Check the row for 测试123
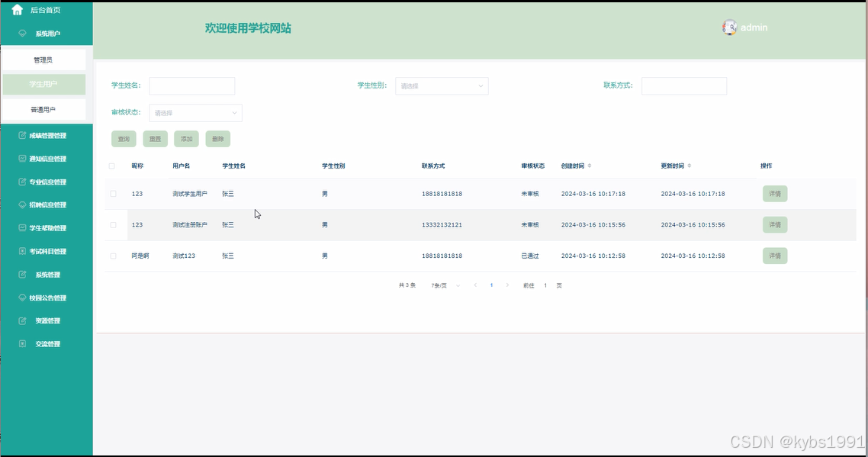The height and width of the screenshot is (457, 868). tap(113, 256)
